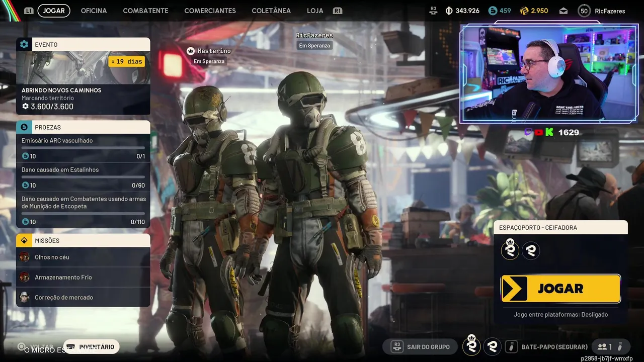644x362 pixels.
Task: Open BATE-PAPO (SEGURAR) chat
Action: click(x=554, y=347)
